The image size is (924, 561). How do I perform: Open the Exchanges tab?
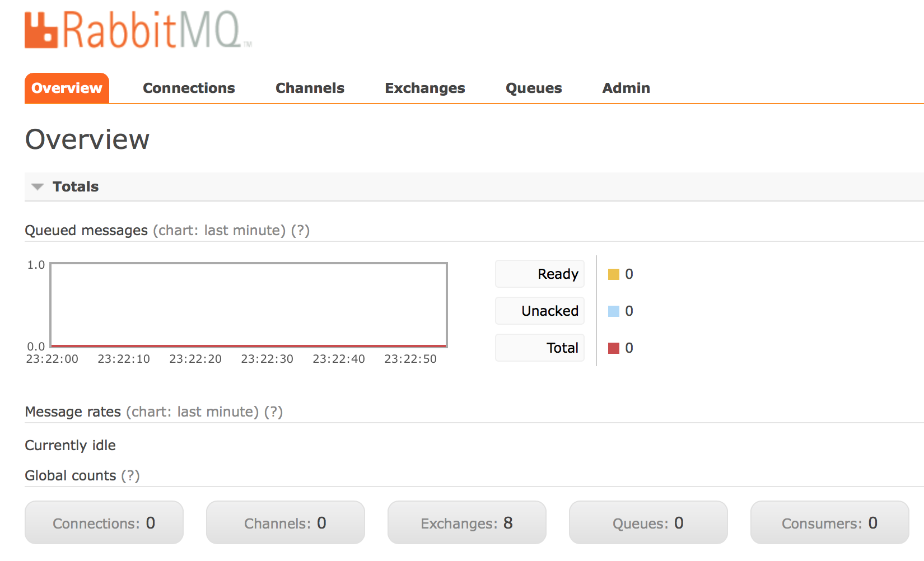pyautogui.click(x=425, y=88)
